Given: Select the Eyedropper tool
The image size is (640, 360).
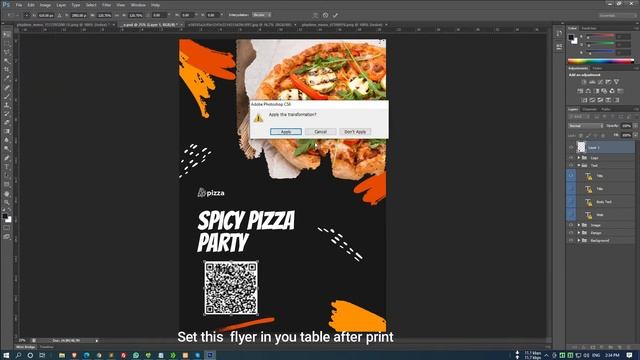Looking at the screenshot, I should coord(7,78).
